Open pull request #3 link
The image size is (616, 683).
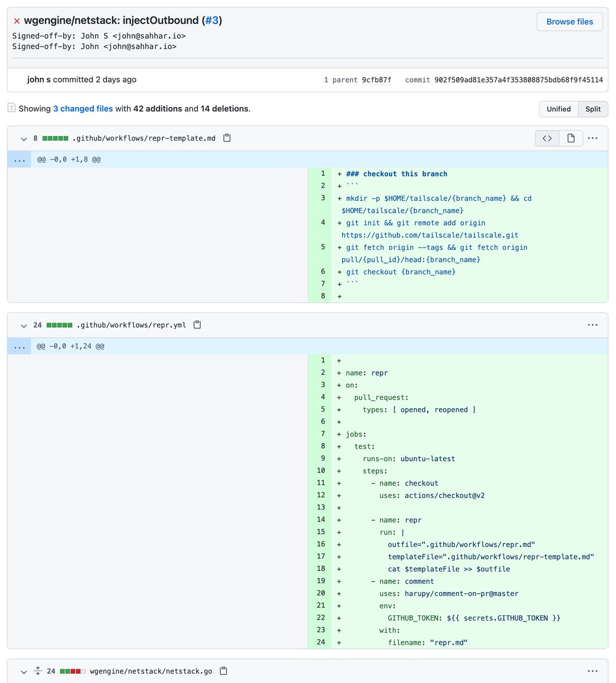(x=212, y=20)
